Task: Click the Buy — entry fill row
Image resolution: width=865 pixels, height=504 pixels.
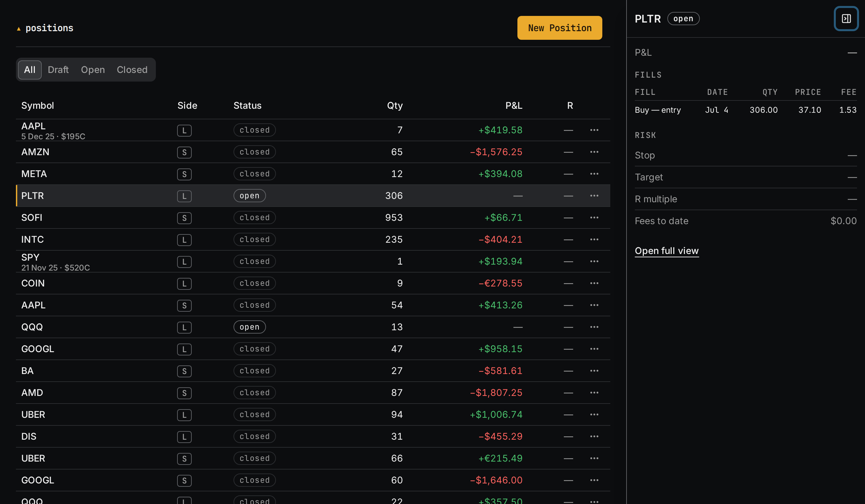Action: (x=746, y=110)
